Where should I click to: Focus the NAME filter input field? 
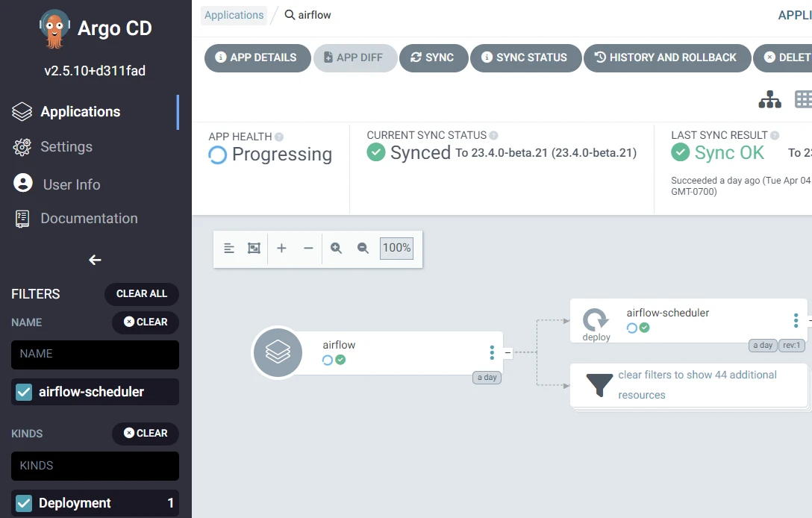tap(95, 355)
